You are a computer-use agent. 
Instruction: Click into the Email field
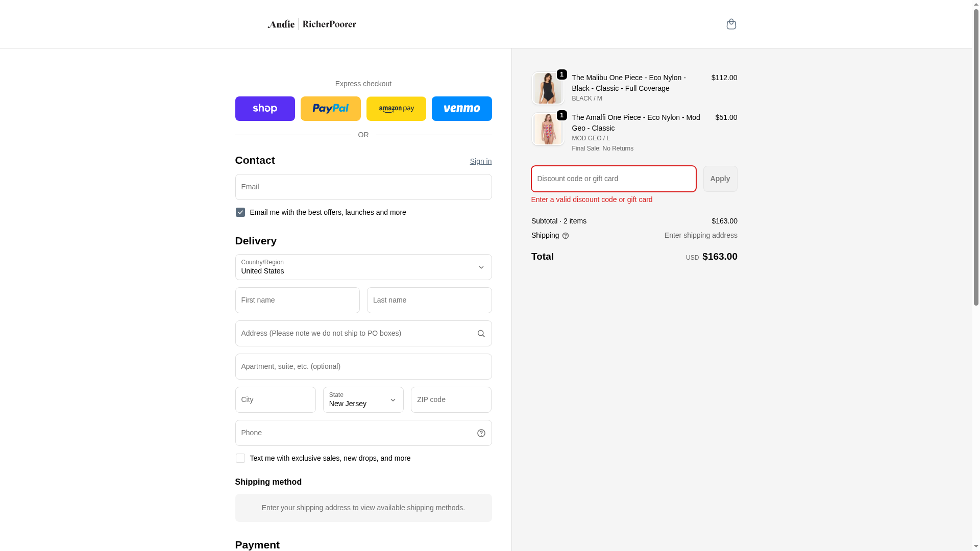(x=363, y=187)
